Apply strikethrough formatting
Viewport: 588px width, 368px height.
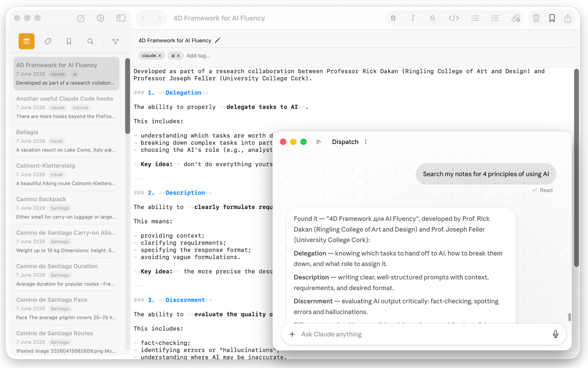[432, 18]
